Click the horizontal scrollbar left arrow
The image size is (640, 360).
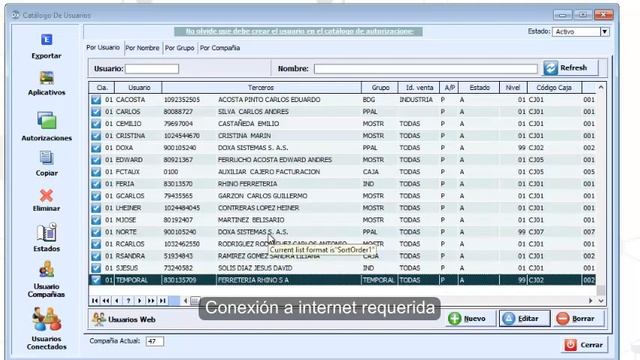(x=185, y=301)
